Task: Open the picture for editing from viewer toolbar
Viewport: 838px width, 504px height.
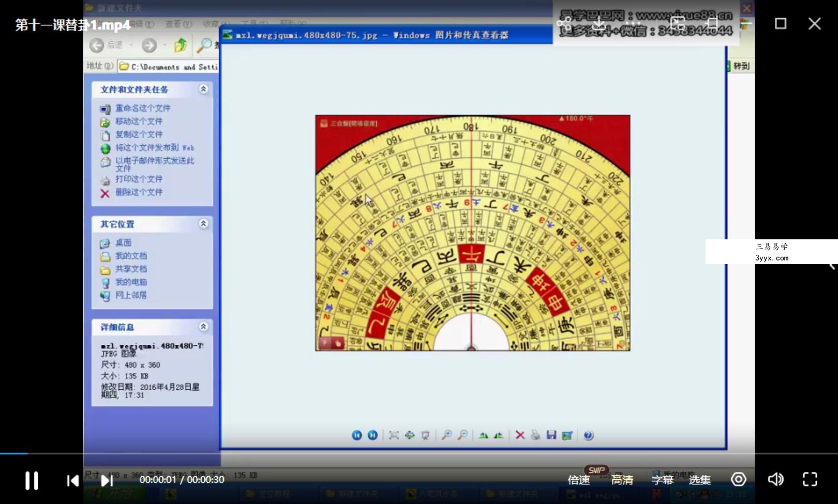Action: click(567, 435)
